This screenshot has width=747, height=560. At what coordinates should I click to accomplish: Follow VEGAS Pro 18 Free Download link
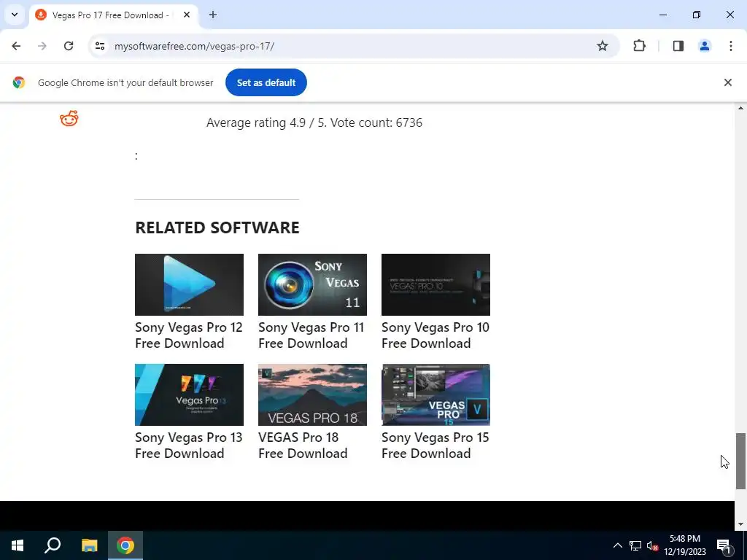point(303,446)
